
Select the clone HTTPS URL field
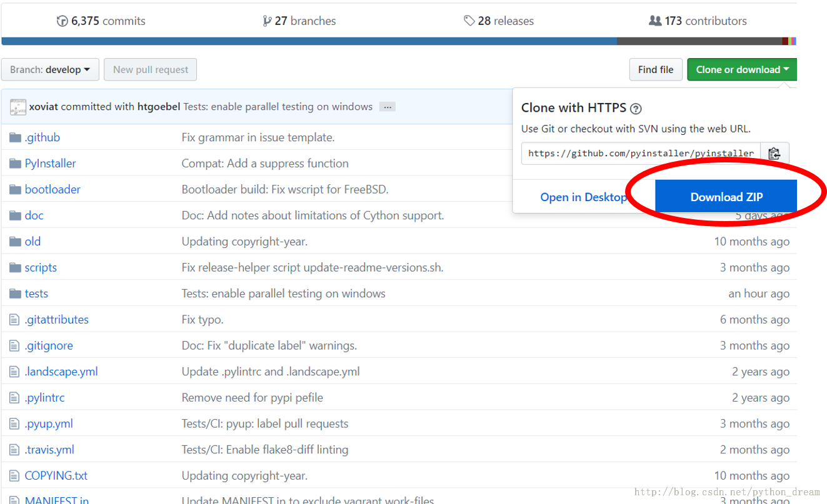pyautogui.click(x=641, y=153)
